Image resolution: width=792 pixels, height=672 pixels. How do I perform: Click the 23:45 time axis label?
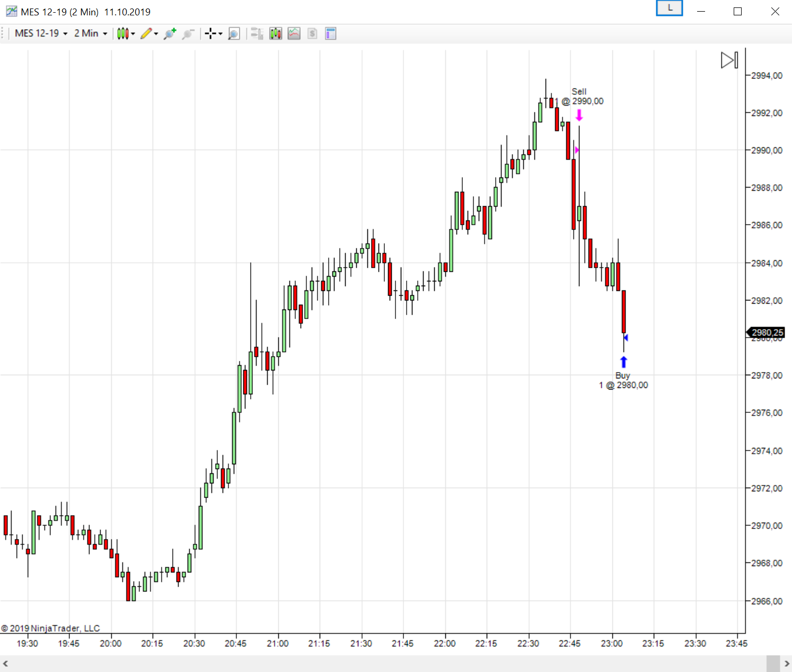coord(736,643)
